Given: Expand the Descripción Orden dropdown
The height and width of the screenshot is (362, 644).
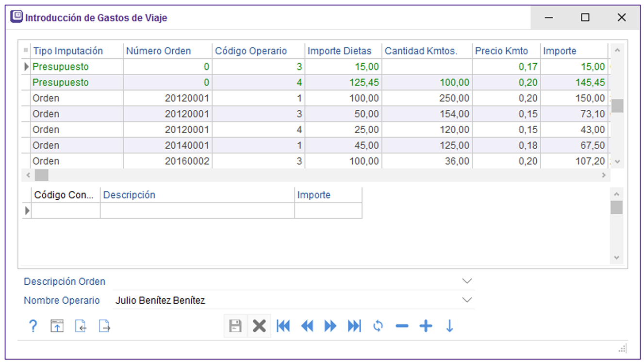Looking at the screenshot, I should point(467,281).
